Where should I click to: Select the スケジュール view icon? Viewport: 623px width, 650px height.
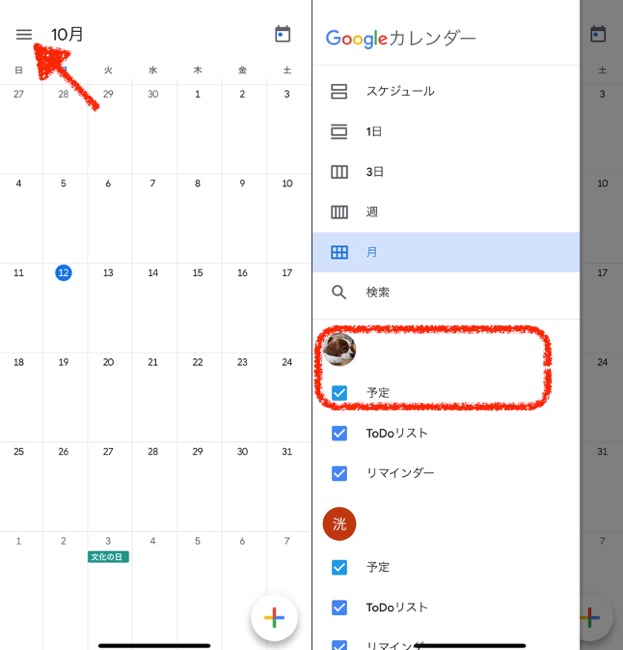pos(339,91)
